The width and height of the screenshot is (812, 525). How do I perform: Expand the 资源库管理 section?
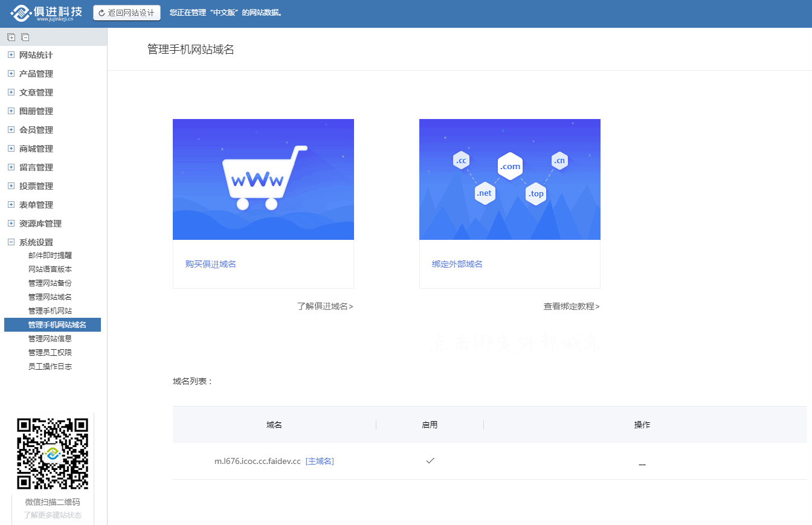[x=11, y=224]
